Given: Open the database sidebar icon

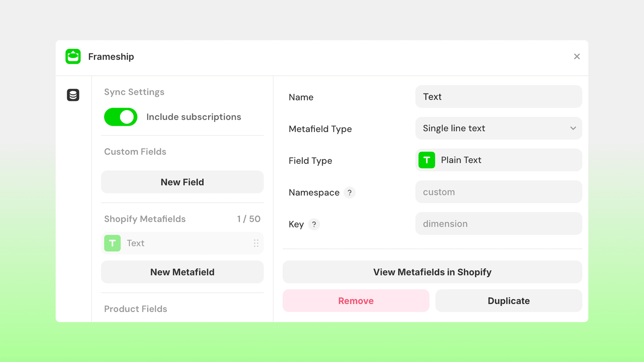Looking at the screenshot, I should point(73,95).
